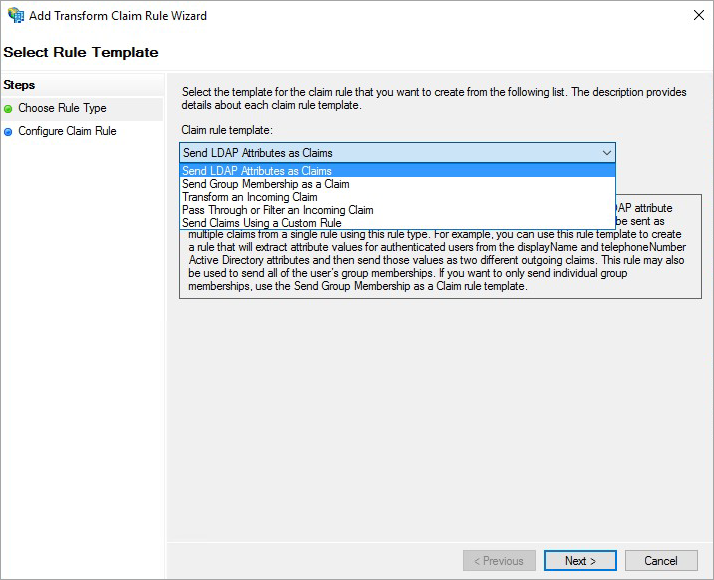Click the Claim rule template combo box field
The width and height of the screenshot is (714, 580).
point(397,153)
